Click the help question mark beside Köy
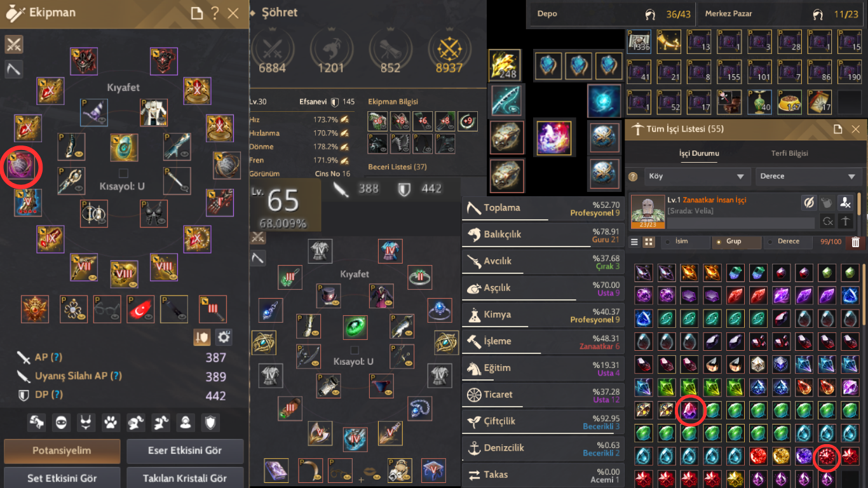Screen dimensions: 868x488 click(x=633, y=177)
